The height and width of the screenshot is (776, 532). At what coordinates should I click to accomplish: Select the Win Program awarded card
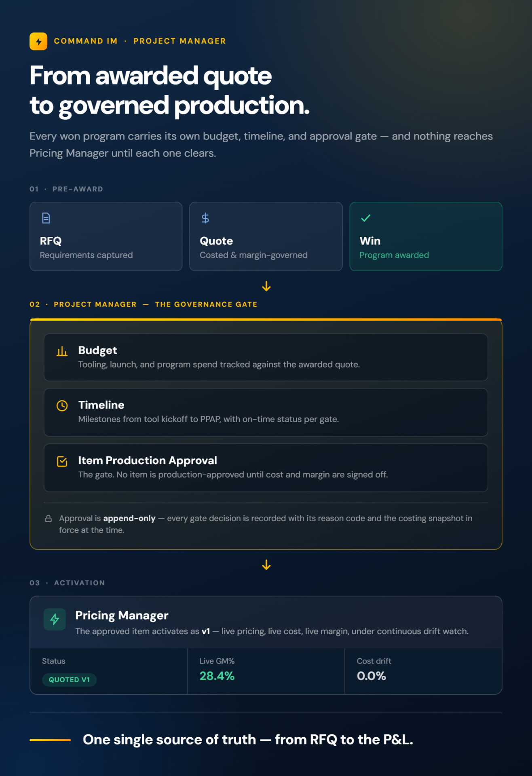pos(426,236)
